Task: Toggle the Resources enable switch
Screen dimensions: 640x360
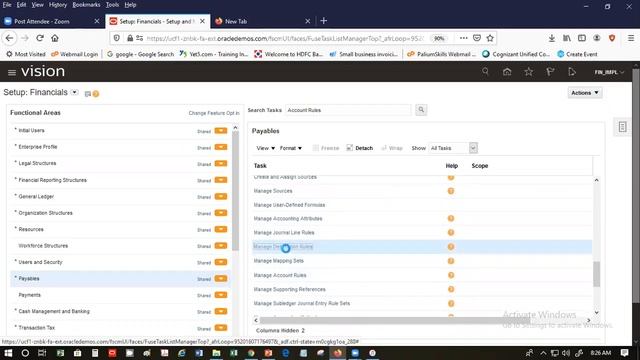Action: (221, 229)
